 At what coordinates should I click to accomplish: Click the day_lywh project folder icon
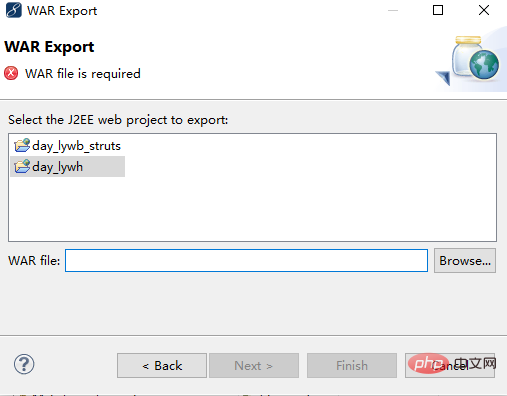[x=22, y=166]
